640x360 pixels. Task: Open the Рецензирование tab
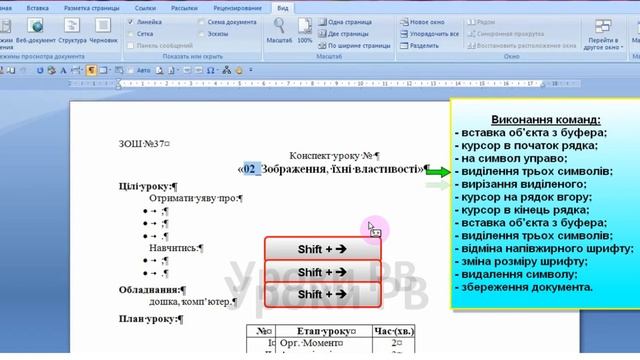(x=238, y=8)
